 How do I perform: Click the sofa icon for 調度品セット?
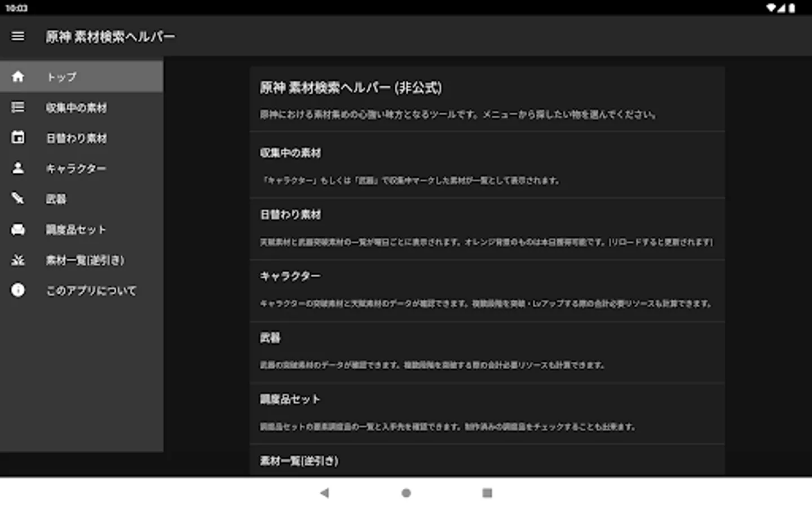point(18,229)
